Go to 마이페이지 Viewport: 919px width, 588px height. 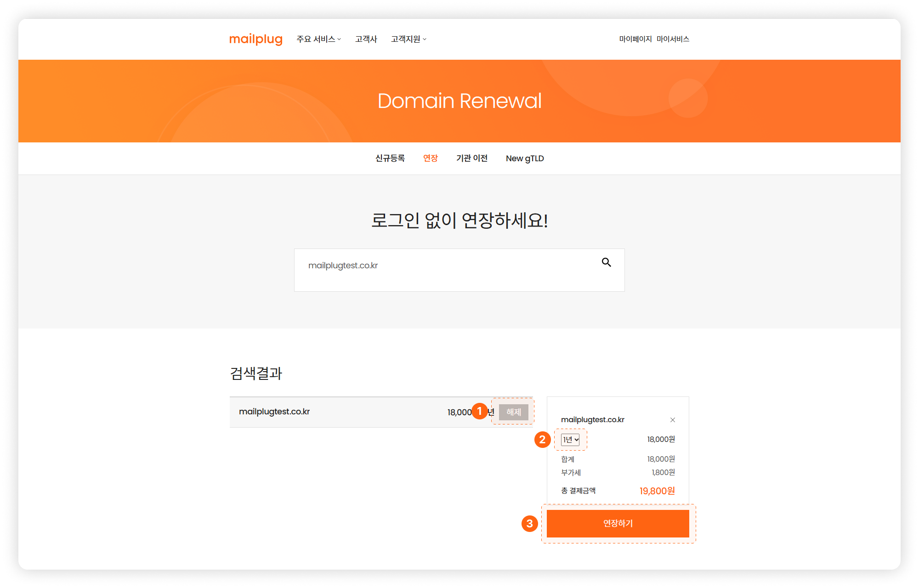(x=635, y=39)
